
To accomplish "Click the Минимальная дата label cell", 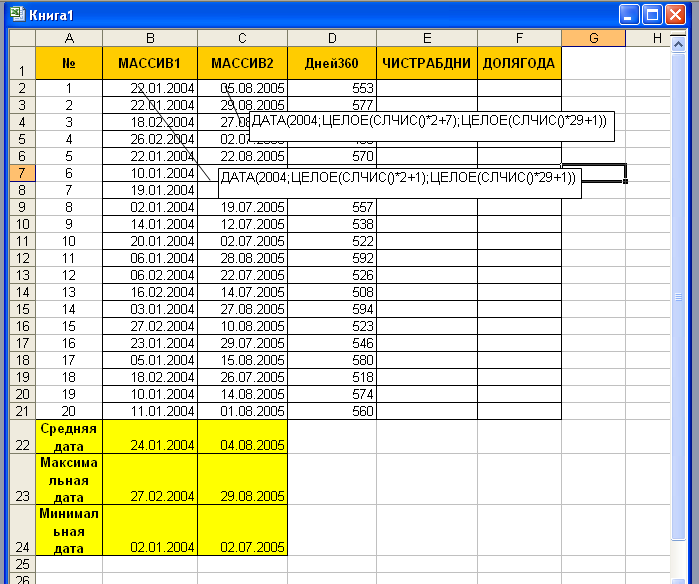I will coord(69,530).
